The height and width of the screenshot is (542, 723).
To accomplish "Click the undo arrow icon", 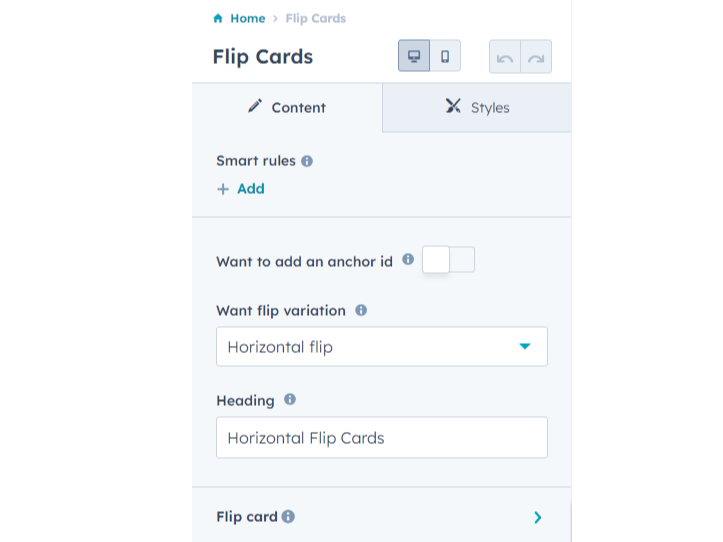I will (505, 57).
